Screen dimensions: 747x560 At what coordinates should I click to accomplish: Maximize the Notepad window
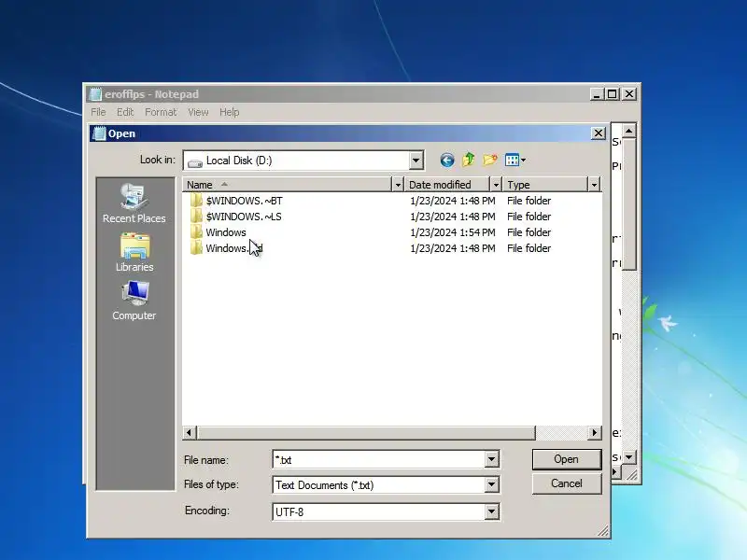[x=613, y=94]
